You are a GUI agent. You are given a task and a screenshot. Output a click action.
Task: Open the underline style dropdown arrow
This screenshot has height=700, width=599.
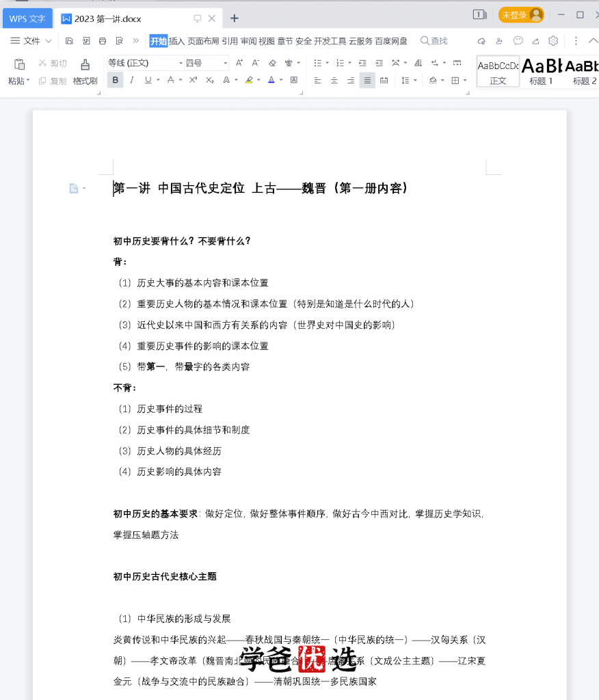pyautogui.click(x=158, y=80)
